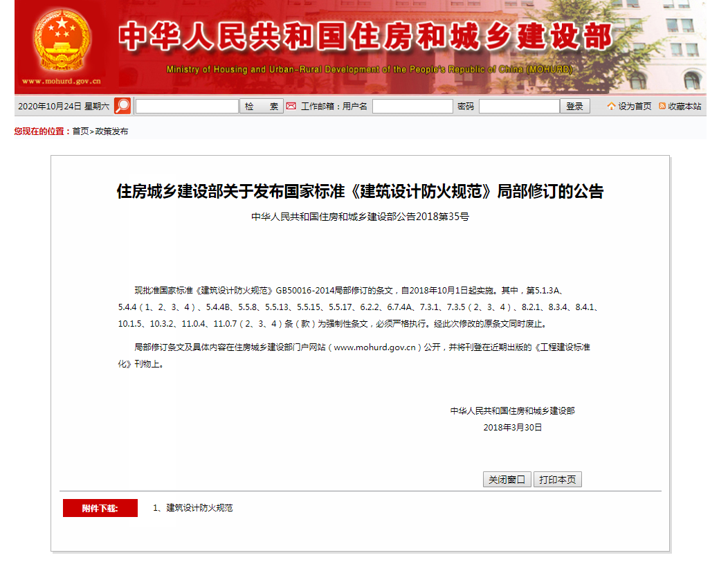Open 政策发布 in the breadcrumb
Image resolution: width=728 pixels, height=562 pixels.
tap(111, 132)
